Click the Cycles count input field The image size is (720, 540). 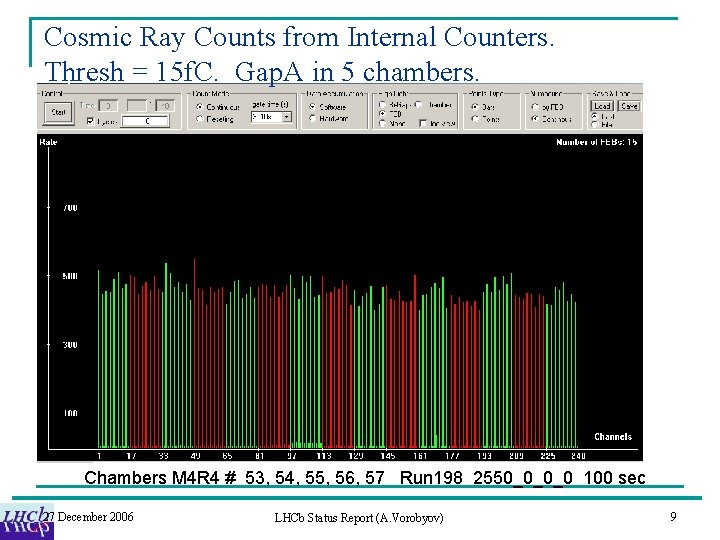[145, 121]
